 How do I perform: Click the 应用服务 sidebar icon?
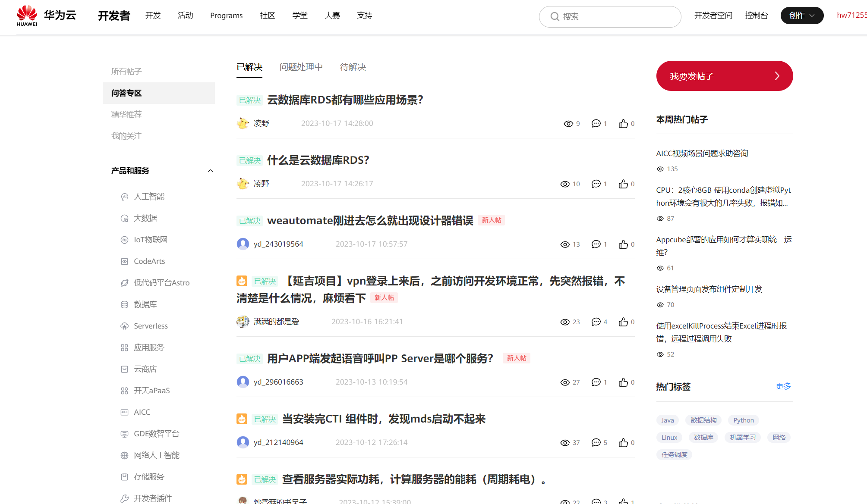coord(124,347)
